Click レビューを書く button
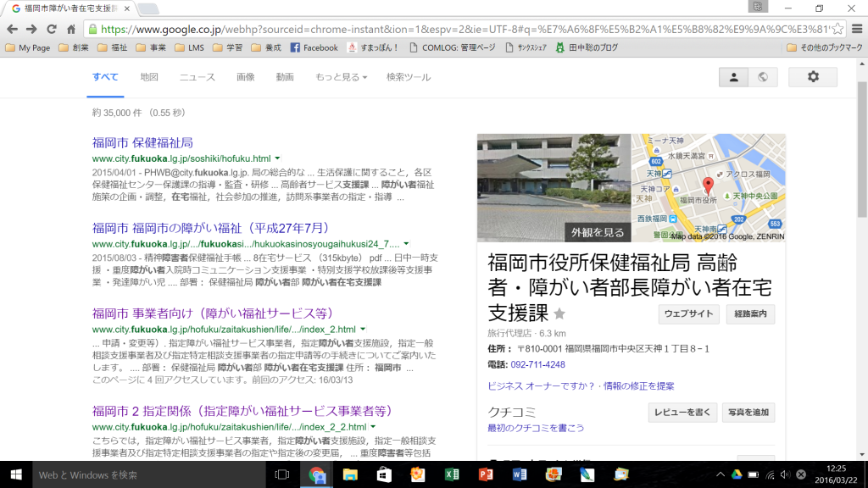868x488 pixels. pos(682,413)
